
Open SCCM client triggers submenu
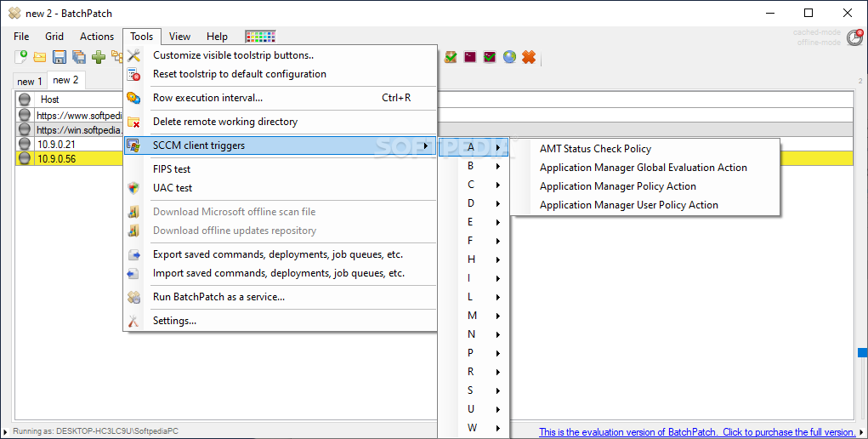coord(280,145)
